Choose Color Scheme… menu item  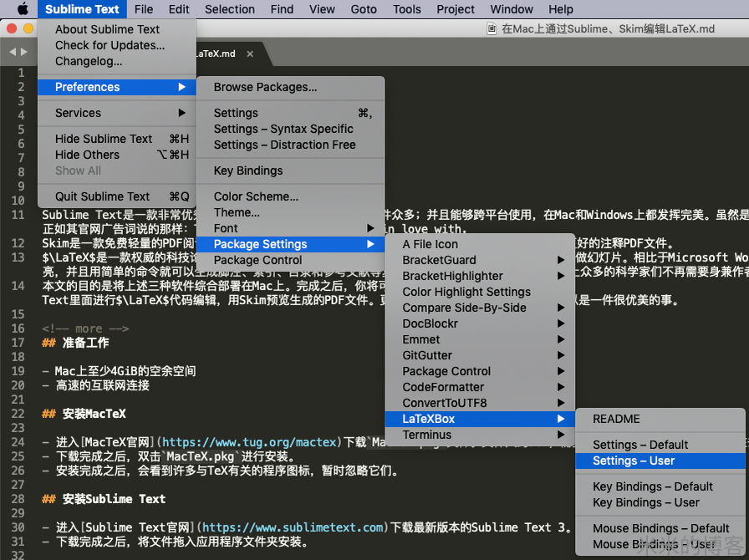coord(256,196)
